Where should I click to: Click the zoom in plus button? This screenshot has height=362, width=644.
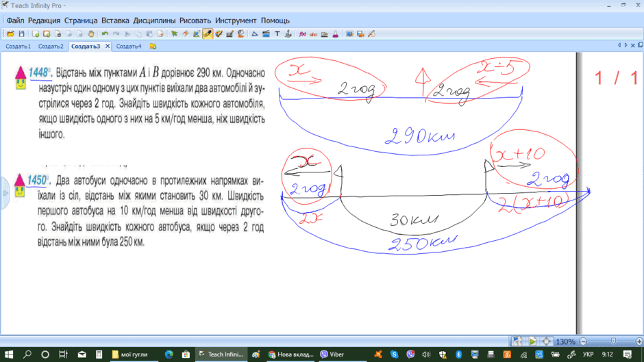click(639, 341)
